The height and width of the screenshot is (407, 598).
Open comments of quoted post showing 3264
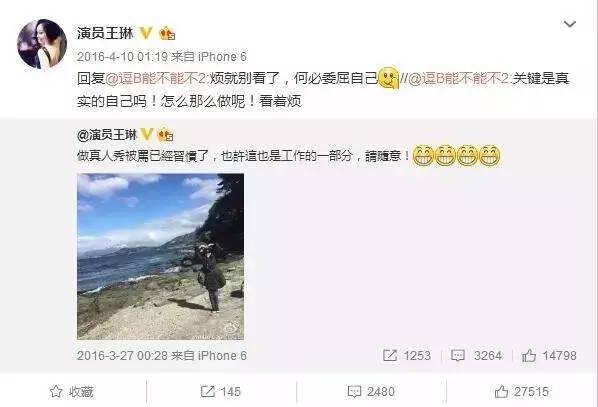[x=476, y=356]
